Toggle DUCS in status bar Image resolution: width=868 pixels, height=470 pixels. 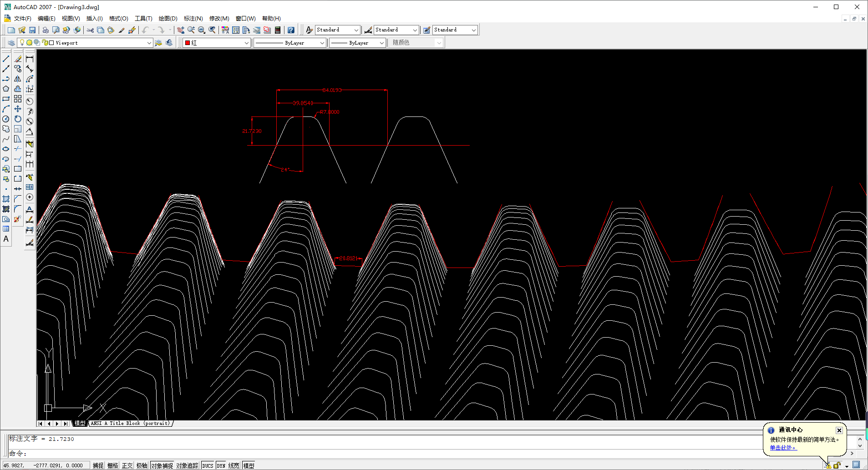[x=208, y=465]
